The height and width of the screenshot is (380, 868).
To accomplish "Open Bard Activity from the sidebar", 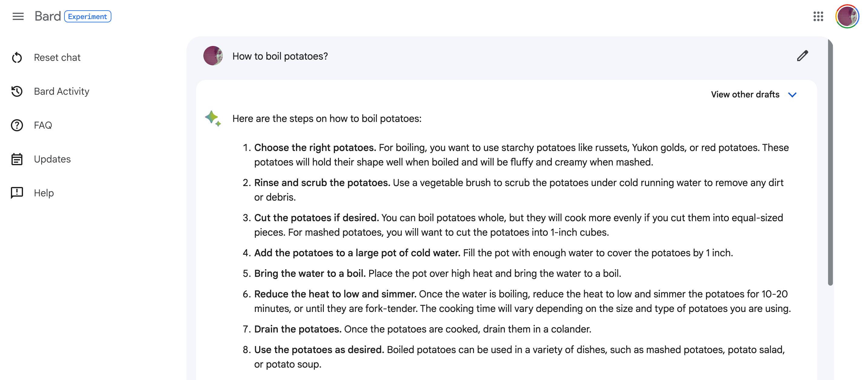I will 62,91.
